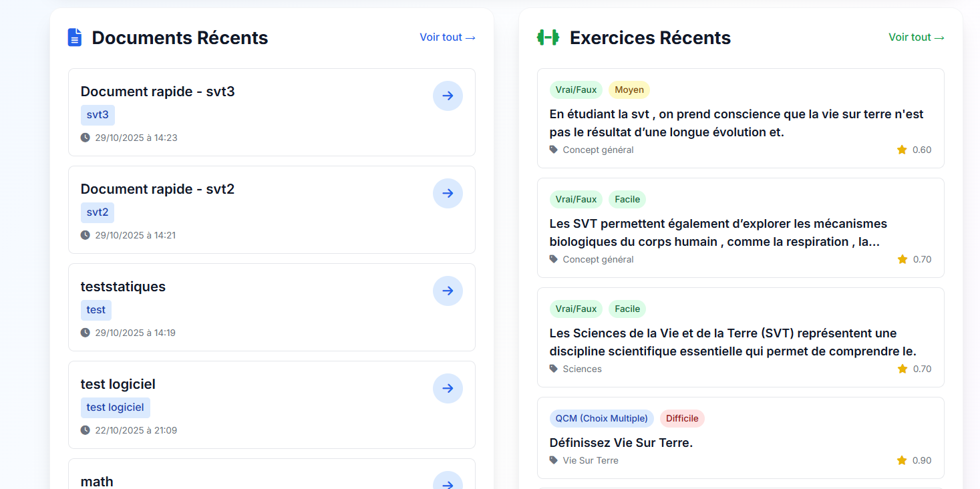Open arrow button for teststatiques document
980x489 pixels.
(x=448, y=291)
